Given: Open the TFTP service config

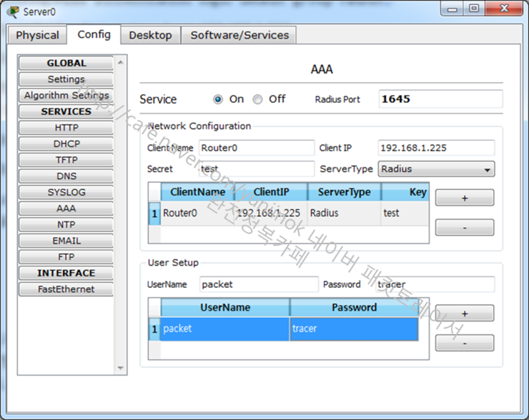Looking at the screenshot, I should (x=66, y=160).
